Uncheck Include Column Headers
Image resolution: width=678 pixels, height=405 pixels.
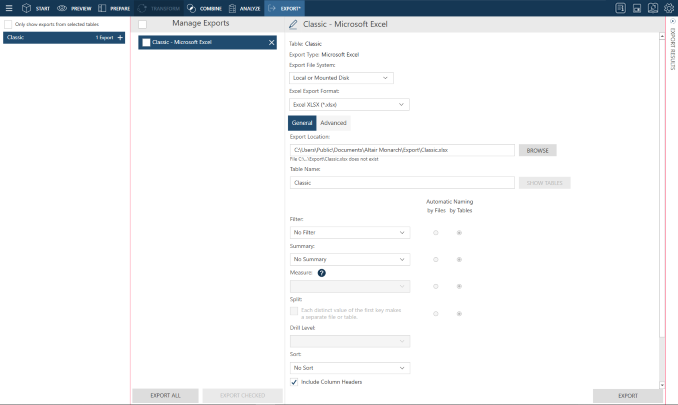click(x=294, y=382)
